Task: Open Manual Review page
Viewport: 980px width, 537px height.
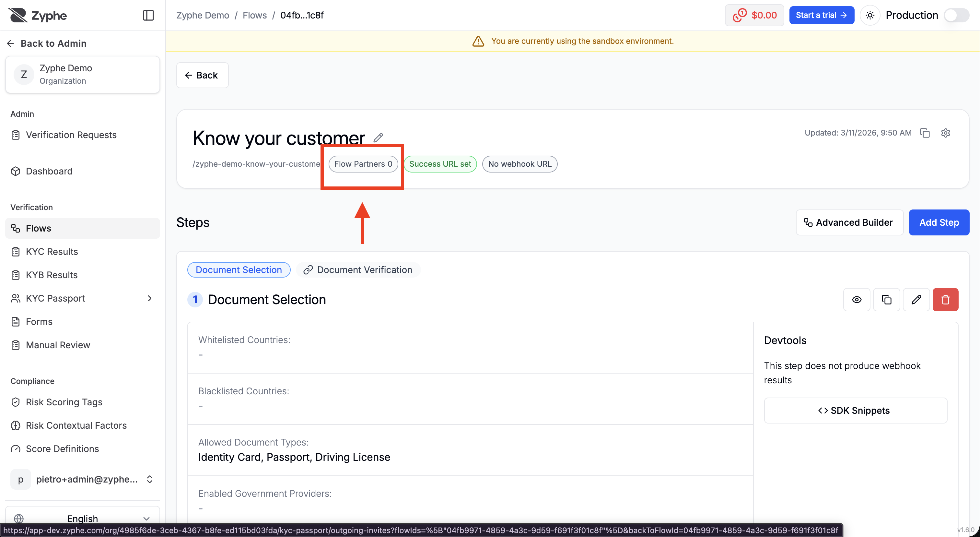Action: click(x=82, y=345)
